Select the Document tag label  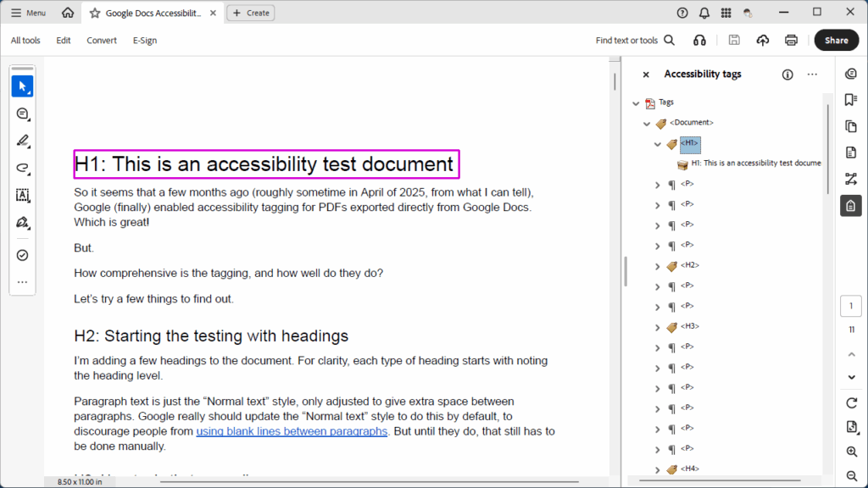(692, 122)
